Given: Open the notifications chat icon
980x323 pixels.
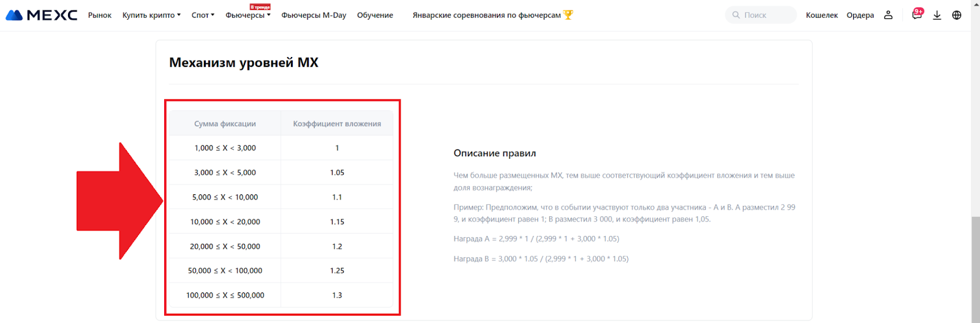Looking at the screenshot, I should pyautogui.click(x=917, y=15).
